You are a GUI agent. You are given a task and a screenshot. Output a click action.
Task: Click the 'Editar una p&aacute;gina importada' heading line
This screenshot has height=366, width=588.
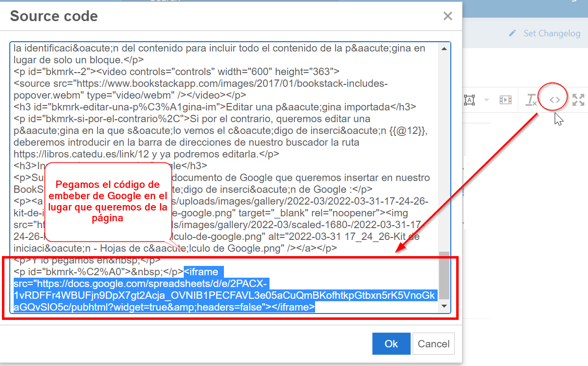[x=215, y=107]
